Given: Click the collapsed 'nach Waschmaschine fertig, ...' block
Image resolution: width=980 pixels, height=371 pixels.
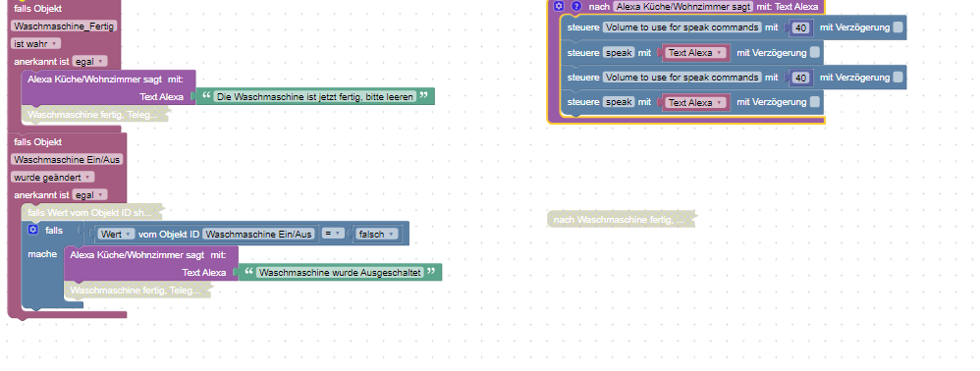Looking at the screenshot, I should [621, 219].
